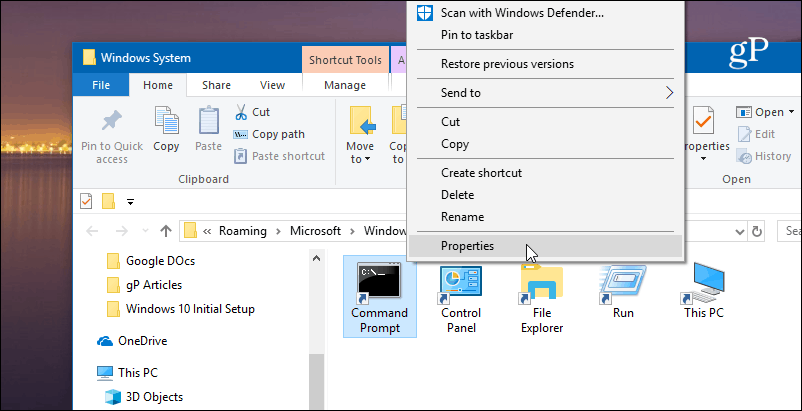Open gP Articles folder in sidebar
The width and height of the screenshot is (802, 411).
tap(144, 285)
